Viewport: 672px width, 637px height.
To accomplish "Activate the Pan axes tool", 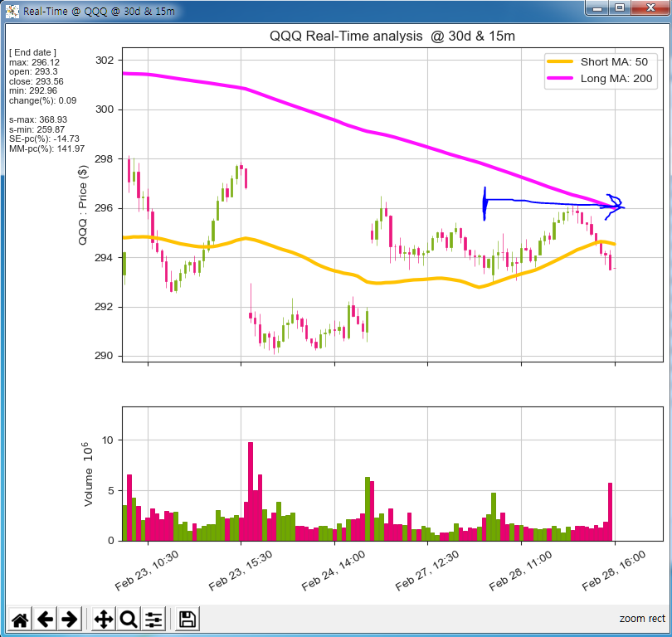I will coord(104,619).
